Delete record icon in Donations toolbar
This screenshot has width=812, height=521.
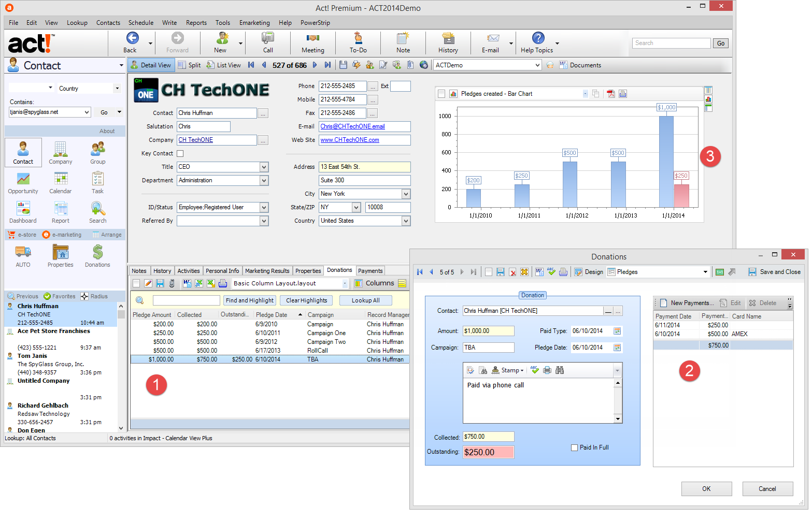(512, 272)
